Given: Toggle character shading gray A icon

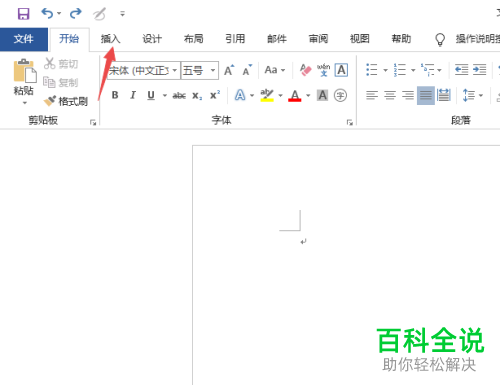Looking at the screenshot, I should coord(322,95).
